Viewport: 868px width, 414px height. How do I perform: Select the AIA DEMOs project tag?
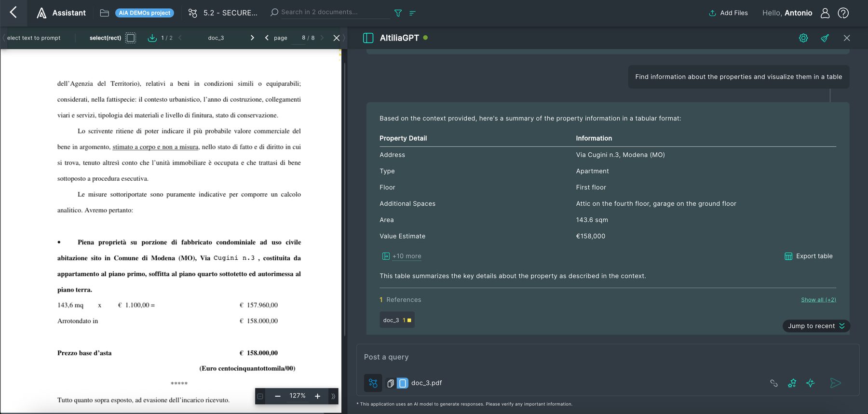tap(145, 13)
